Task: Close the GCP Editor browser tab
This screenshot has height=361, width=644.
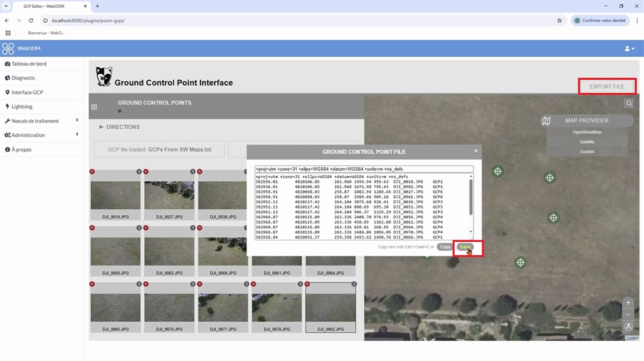Action: [x=85, y=6]
